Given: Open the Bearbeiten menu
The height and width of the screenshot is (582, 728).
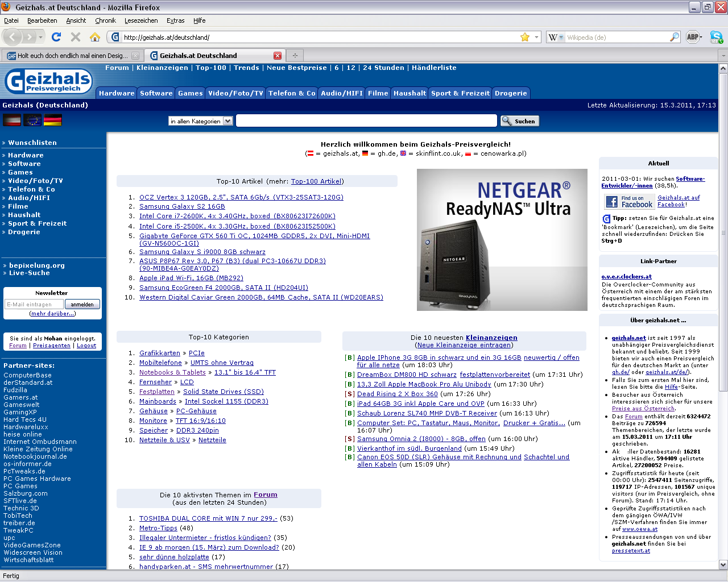Looking at the screenshot, I should click(x=42, y=20).
